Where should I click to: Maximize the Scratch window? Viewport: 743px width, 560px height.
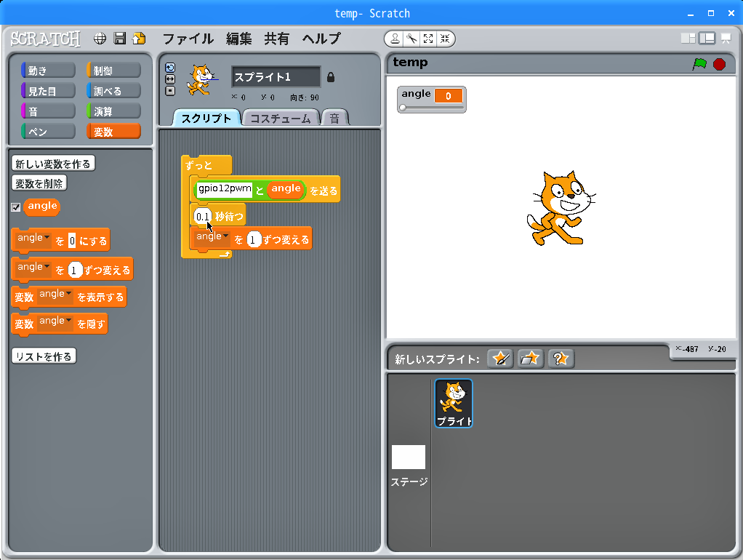[x=711, y=13]
